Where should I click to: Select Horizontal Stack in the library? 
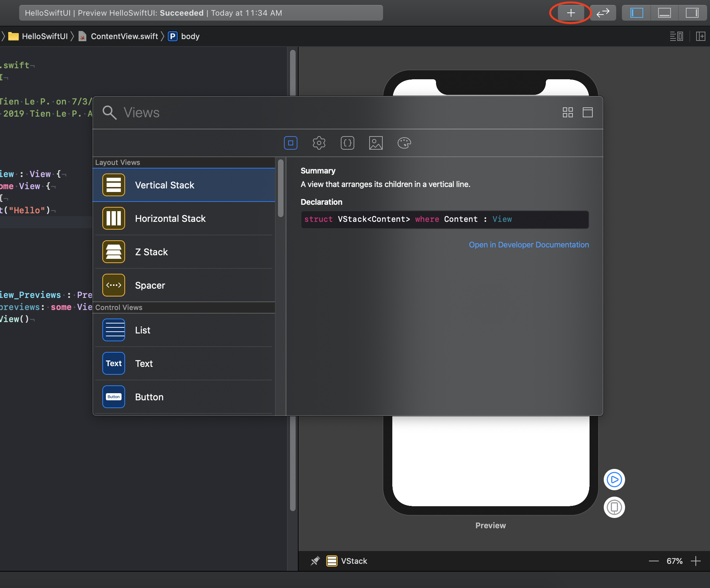coord(184,219)
